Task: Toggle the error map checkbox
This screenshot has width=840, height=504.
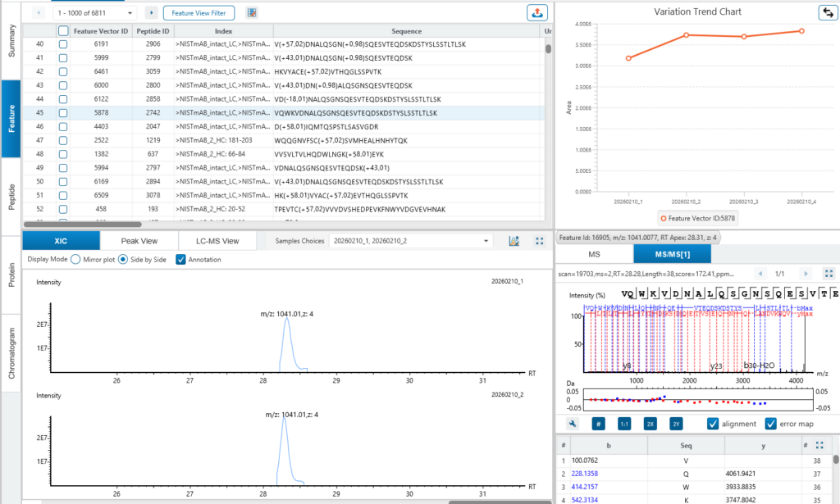Action: (x=770, y=424)
